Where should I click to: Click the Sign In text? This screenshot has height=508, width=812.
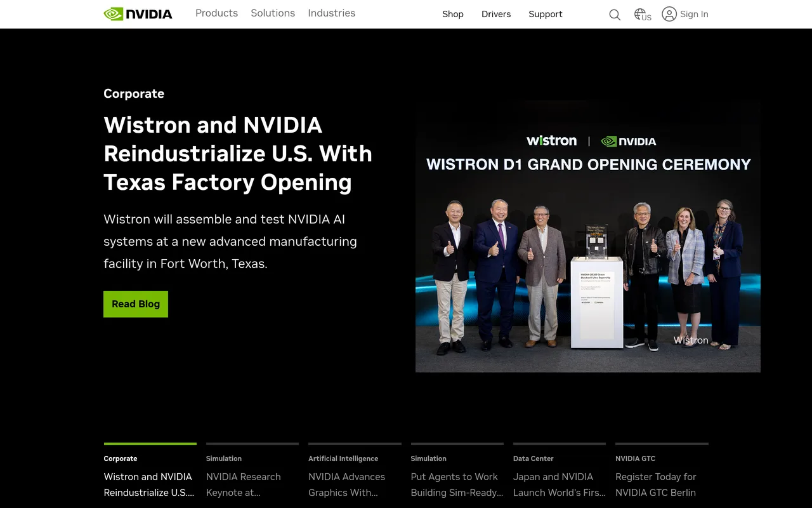[x=694, y=14]
